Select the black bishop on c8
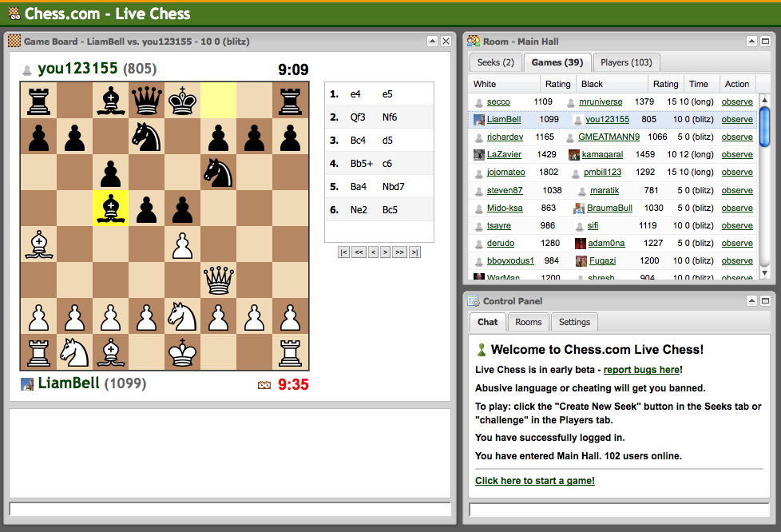Viewport: 781px width, 532px height. [x=110, y=101]
